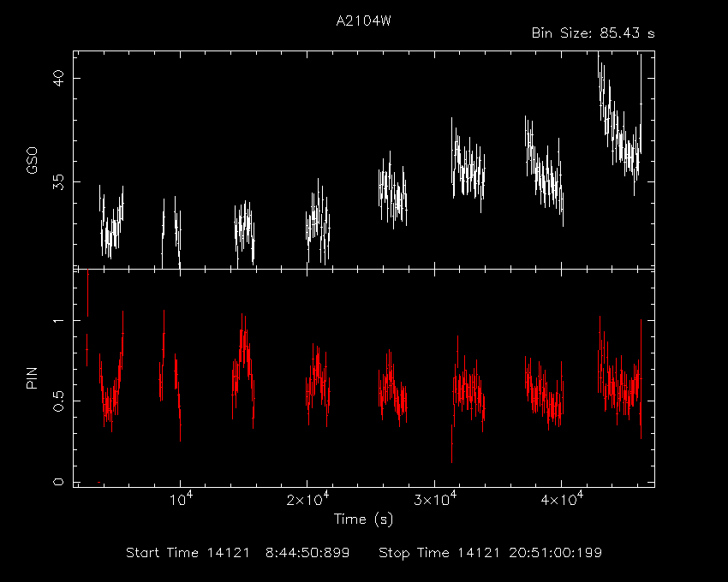
Task: Click the PIN y-axis label
Action: point(32,377)
